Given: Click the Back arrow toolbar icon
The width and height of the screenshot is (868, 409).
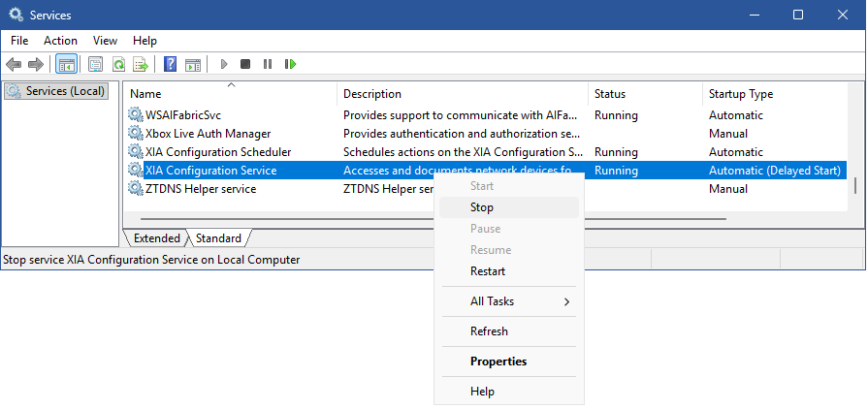Looking at the screenshot, I should pyautogui.click(x=14, y=64).
